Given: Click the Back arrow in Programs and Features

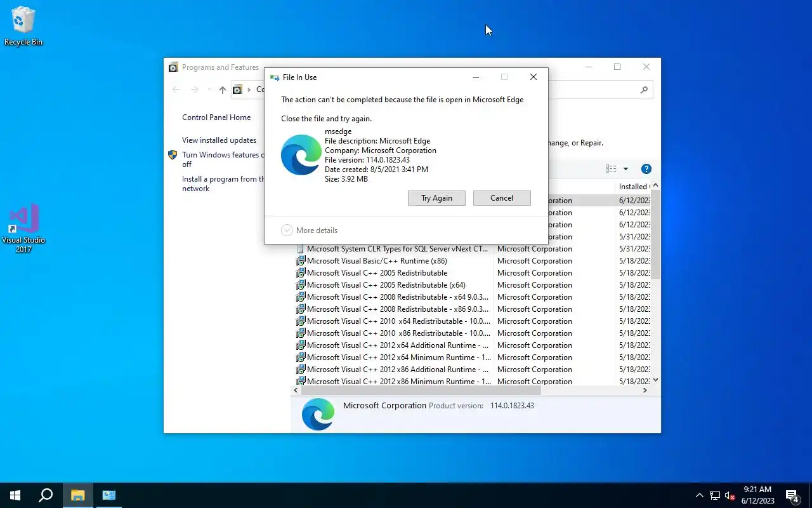Looking at the screenshot, I should pos(176,90).
